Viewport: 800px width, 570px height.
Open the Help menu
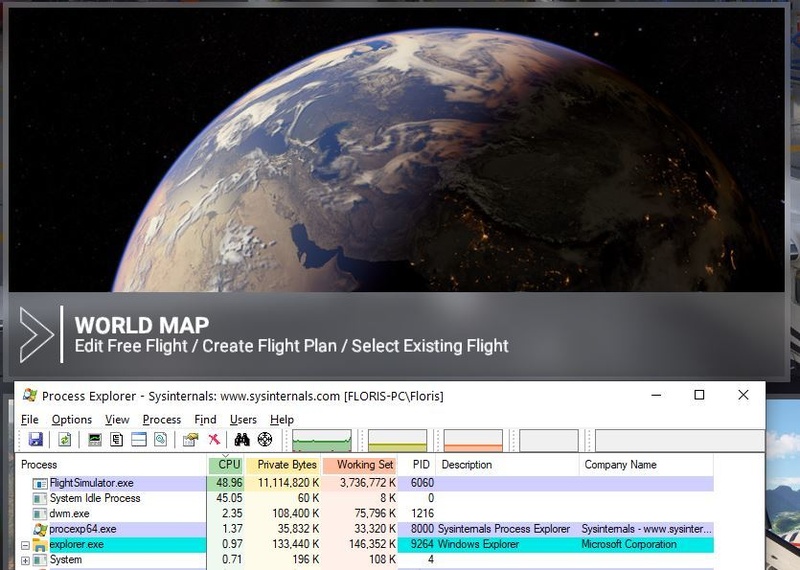tap(282, 419)
